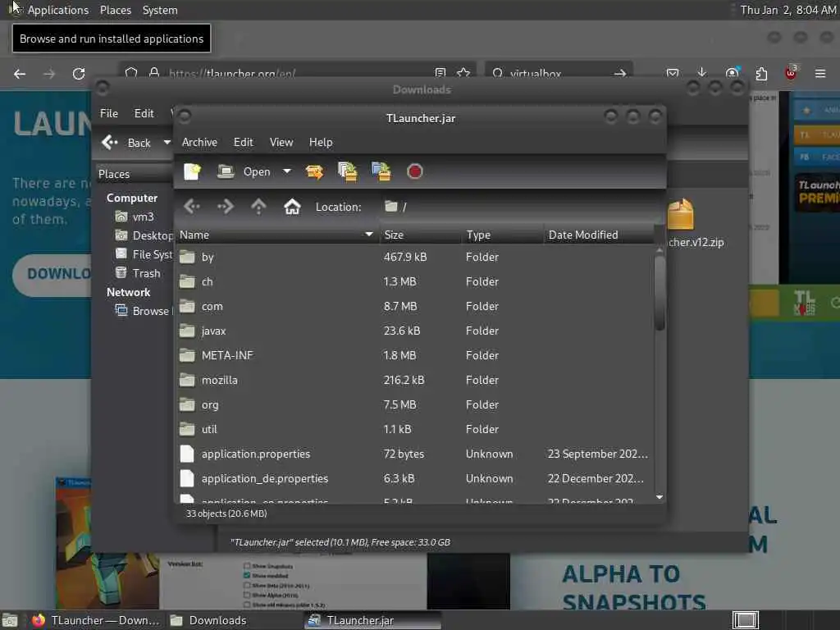The width and height of the screenshot is (840, 630).
Task: Open the Archive menu
Action: (x=199, y=142)
